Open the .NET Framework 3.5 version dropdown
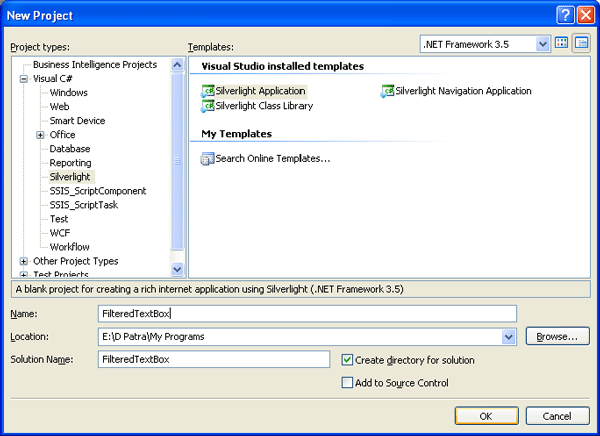 point(542,44)
